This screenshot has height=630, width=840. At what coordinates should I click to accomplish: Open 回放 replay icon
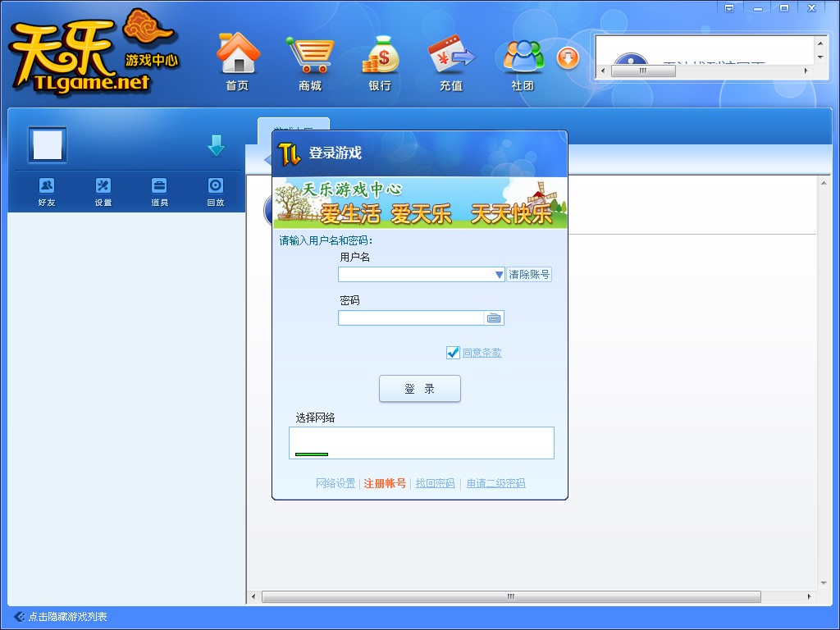tap(215, 185)
